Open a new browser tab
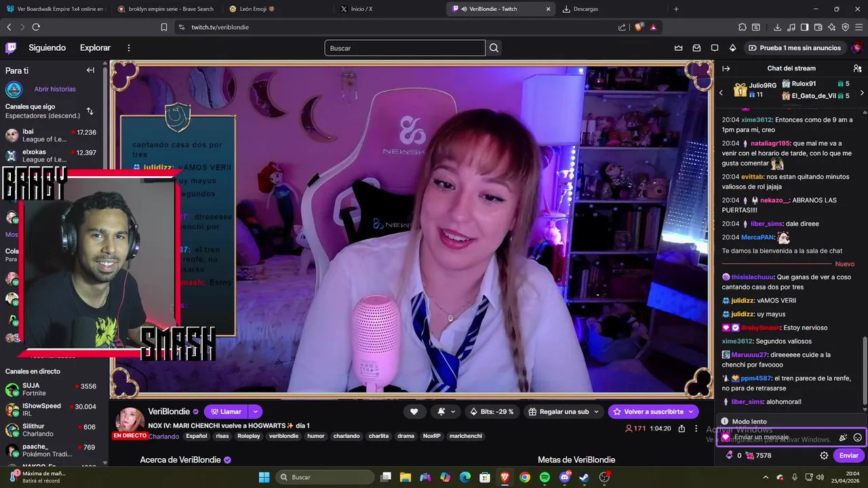The height and width of the screenshot is (488, 868). [676, 9]
